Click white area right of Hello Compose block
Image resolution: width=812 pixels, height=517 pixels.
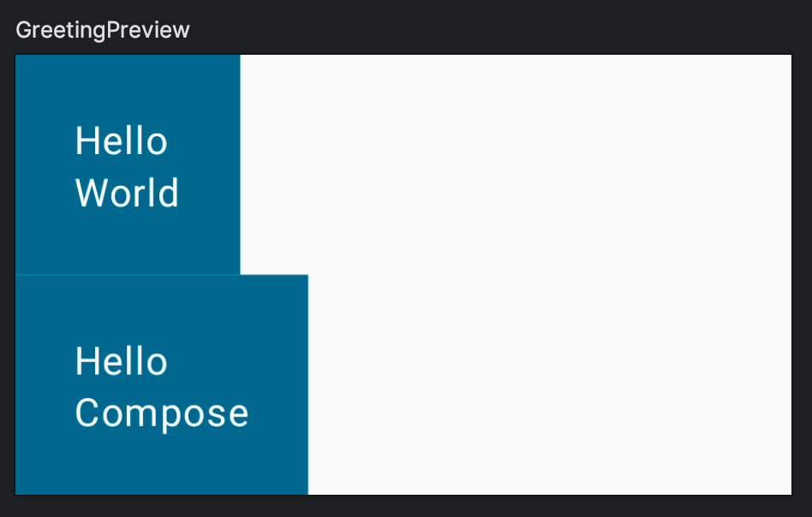click(x=548, y=385)
